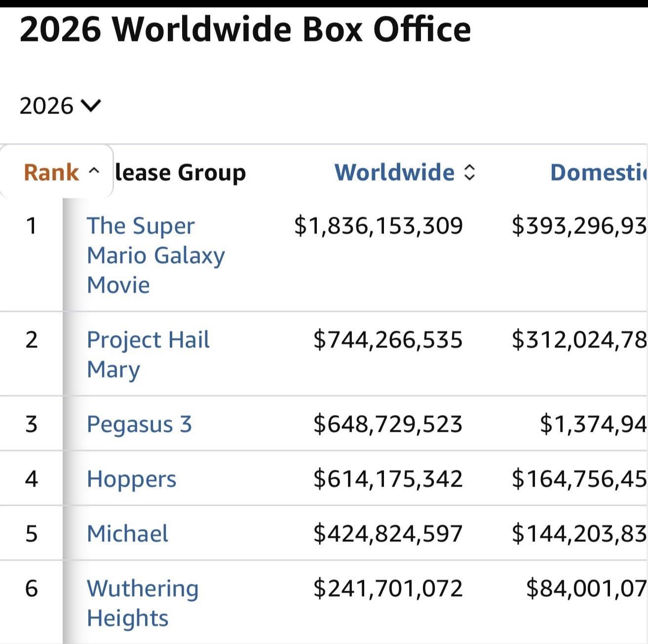The width and height of the screenshot is (648, 644).
Task: Open the 2026 year dropdown
Action: click(60, 106)
